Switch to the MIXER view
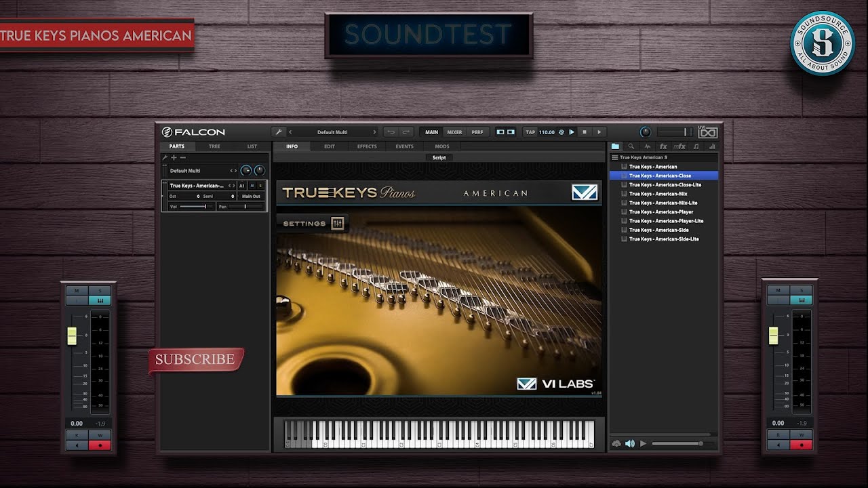The height and width of the screenshot is (488, 868). pos(454,132)
